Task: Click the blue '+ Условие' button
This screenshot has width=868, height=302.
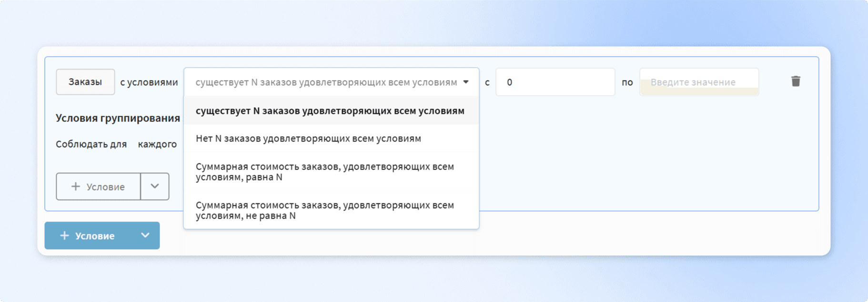Action: (88, 235)
